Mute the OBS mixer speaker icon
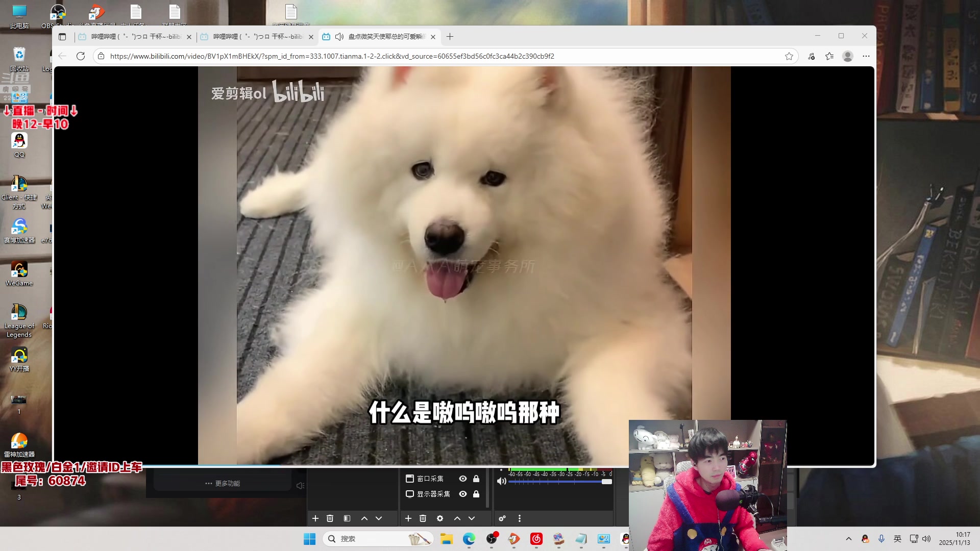 (502, 481)
